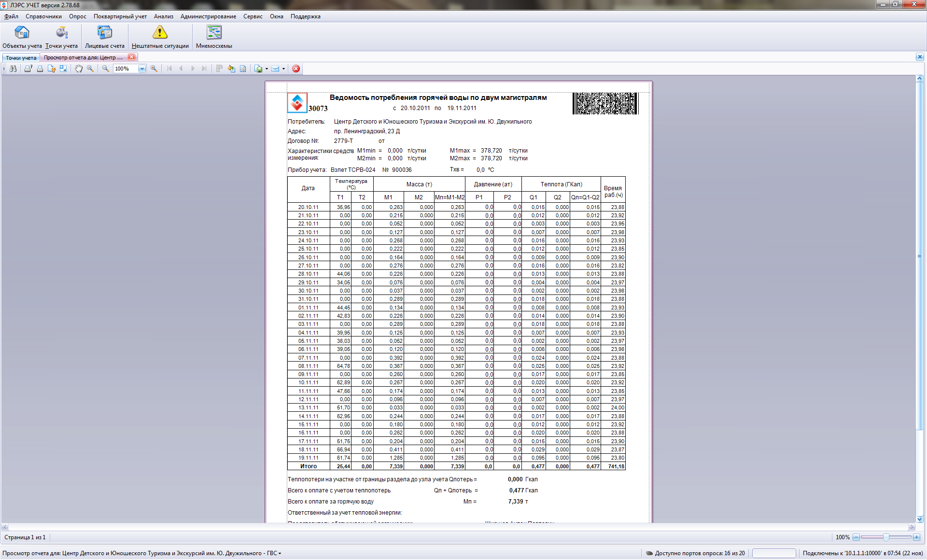Go to last page arrow
Image resolution: width=927 pixels, height=560 pixels.
click(204, 69)
